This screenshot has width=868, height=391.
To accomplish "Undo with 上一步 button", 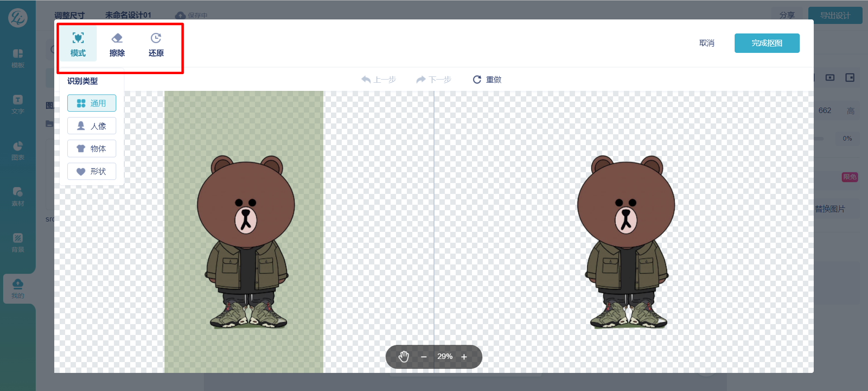I will 378,80.
